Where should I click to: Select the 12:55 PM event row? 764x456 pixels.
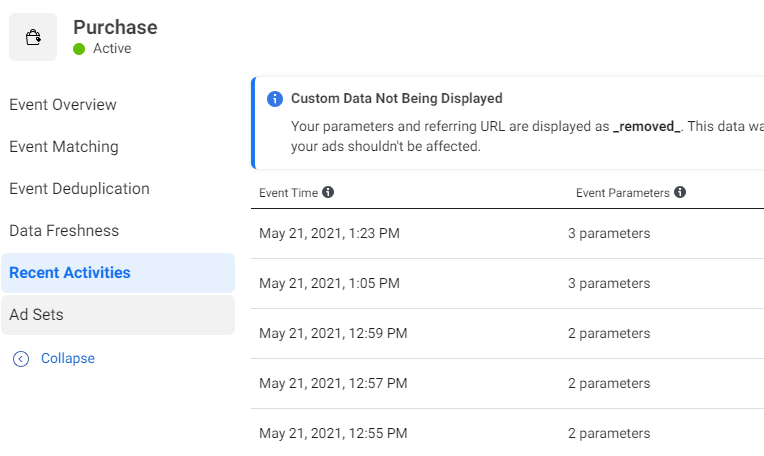(x=333, y=434)
